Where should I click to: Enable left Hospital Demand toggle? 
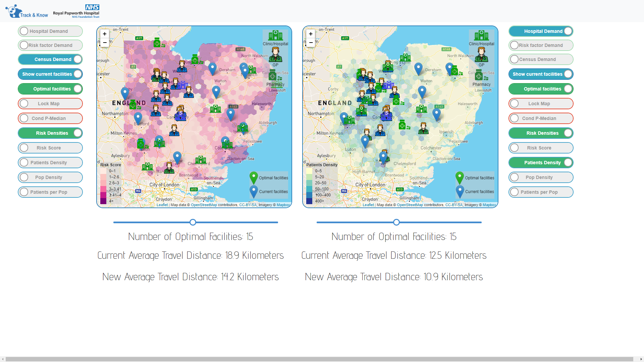[50, 31]
